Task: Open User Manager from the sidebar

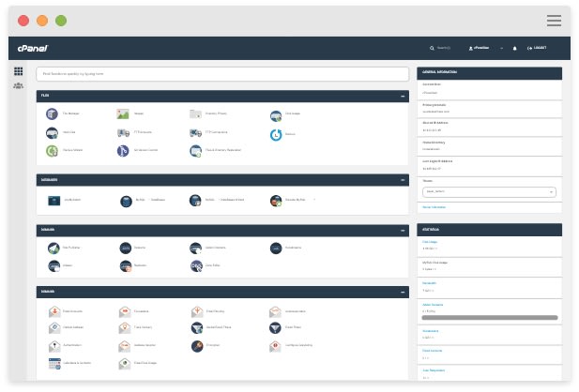Action: 18,86
